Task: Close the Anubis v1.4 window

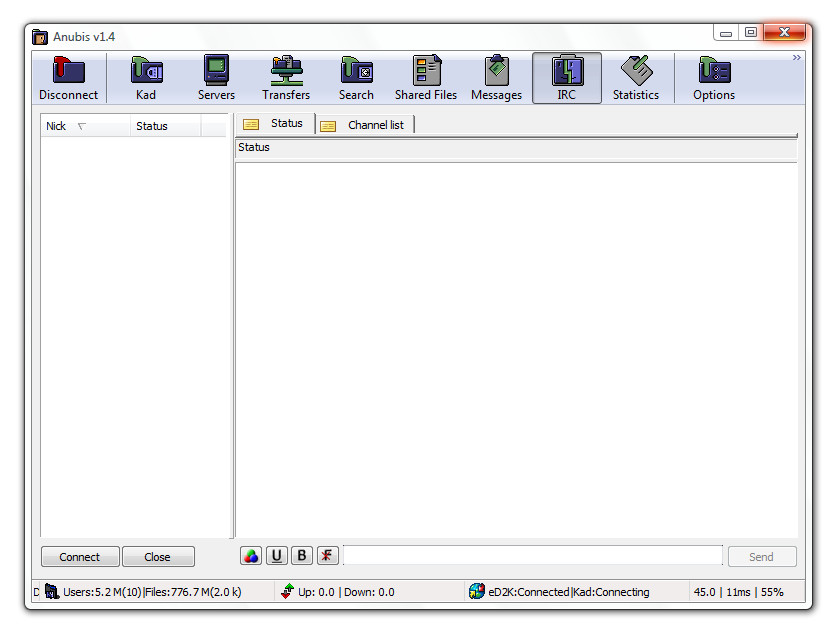Action: [x=784, y=33]
